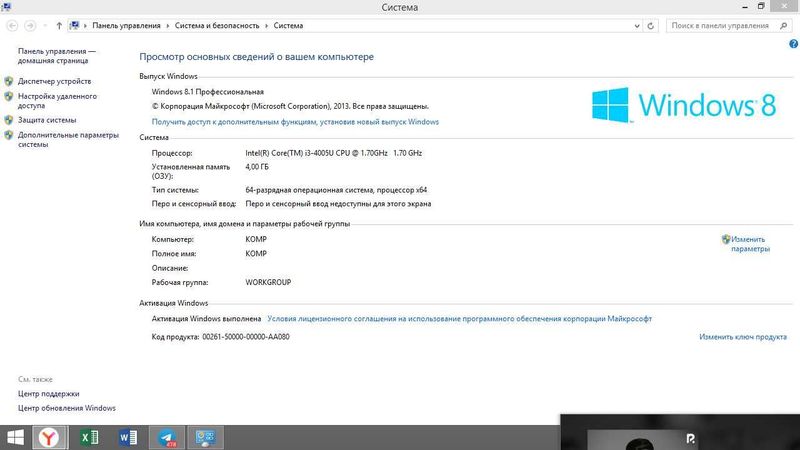
Task: Click the address bar computer icon
Action: tap(74, 26)
